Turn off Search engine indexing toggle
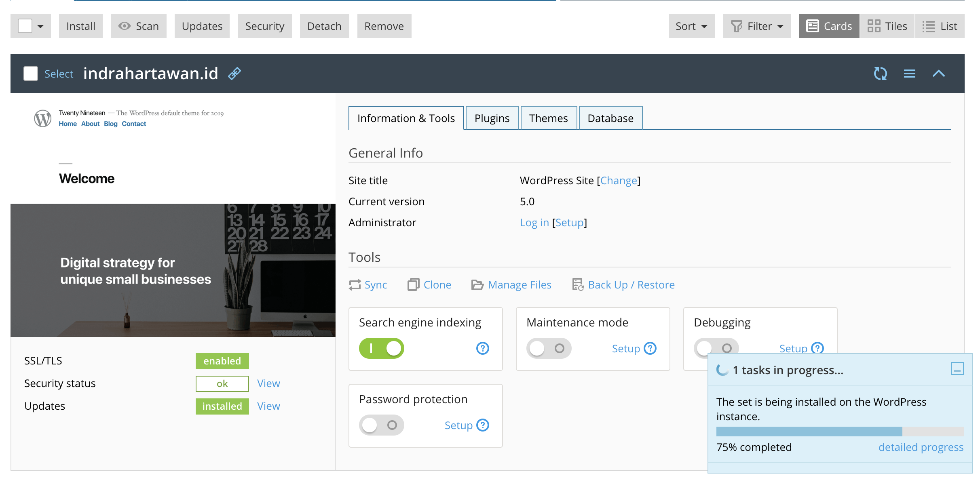 click(x=382, y=348)
